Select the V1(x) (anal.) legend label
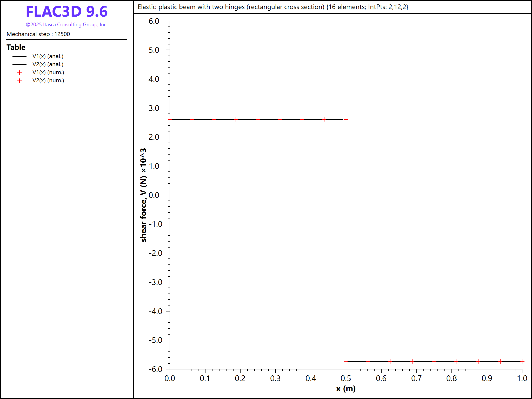532x399 pixels. point(48,56)
